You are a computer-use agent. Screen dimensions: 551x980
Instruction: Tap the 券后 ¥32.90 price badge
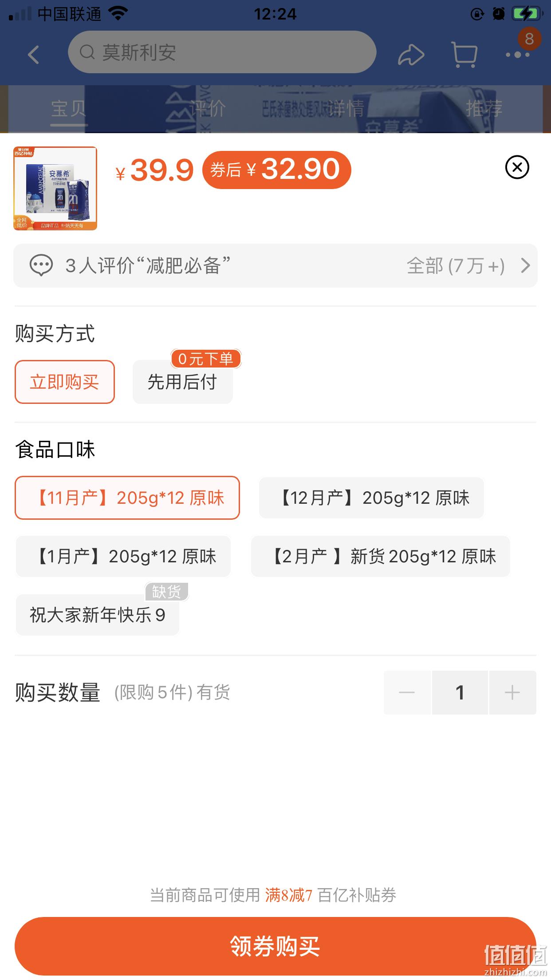tap(276, 170)
